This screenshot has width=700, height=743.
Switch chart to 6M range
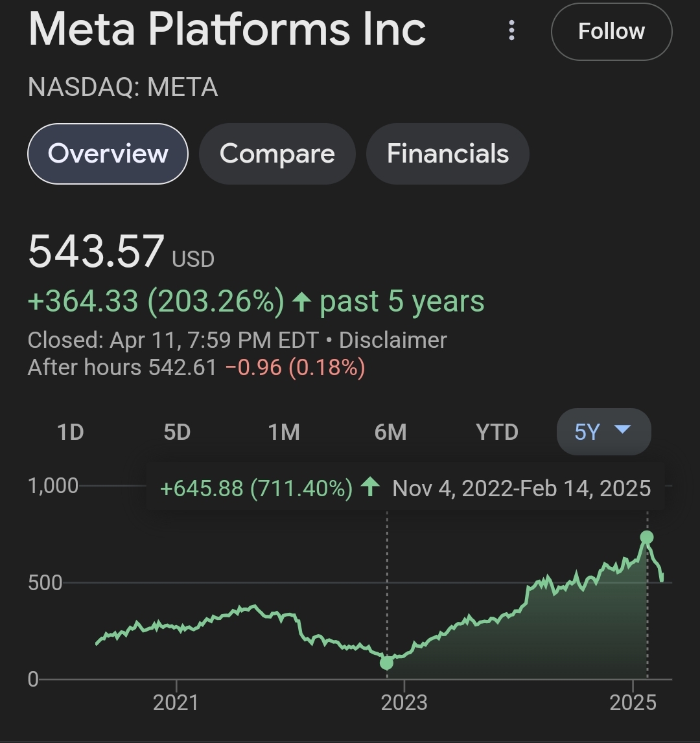390,432
